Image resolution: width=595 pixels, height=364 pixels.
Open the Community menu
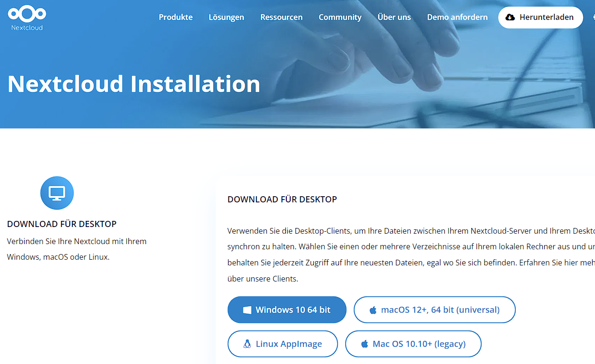point(340,17)
